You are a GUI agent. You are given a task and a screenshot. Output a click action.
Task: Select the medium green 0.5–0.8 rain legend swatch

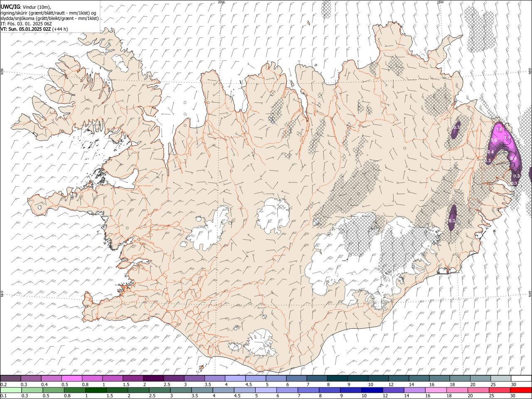[x=54, y=390]
